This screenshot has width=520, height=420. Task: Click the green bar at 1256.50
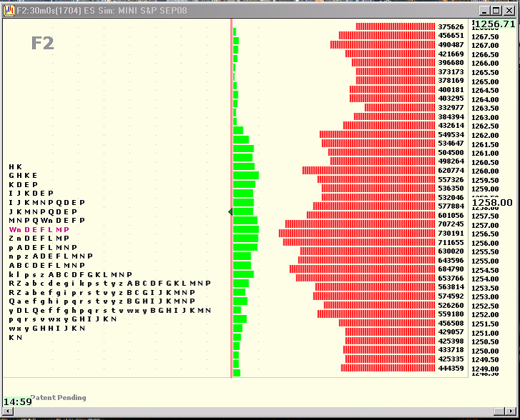point(246,229)
